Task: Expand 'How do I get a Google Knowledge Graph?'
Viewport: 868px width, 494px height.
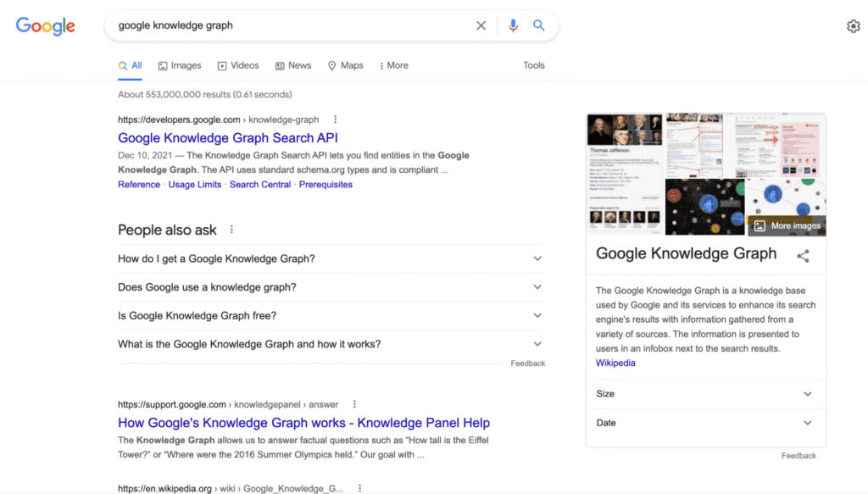Action: pos(537,258)
